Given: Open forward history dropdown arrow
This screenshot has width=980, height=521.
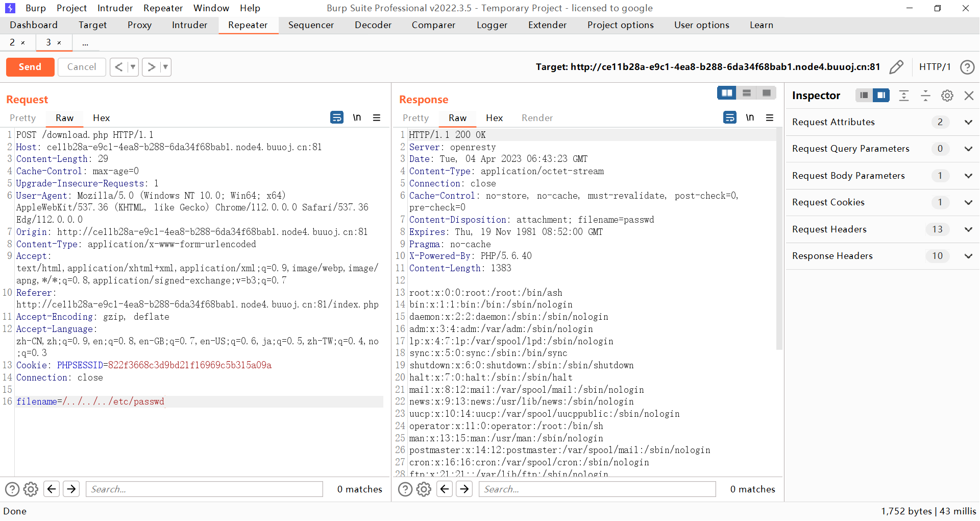Looking at the screenshot, I should pyautogui.click(x=165, y=67).
